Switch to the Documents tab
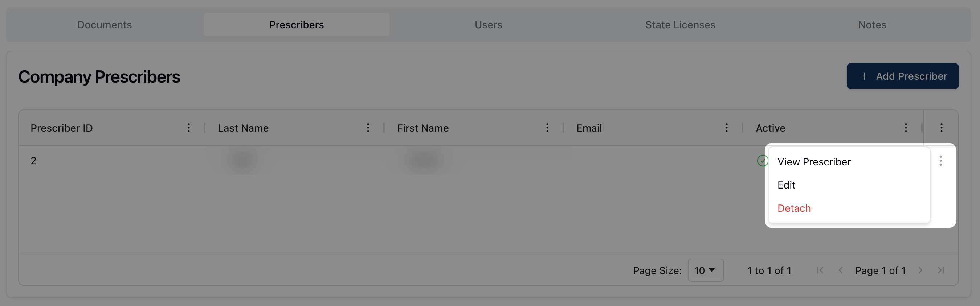Image resolution: width=980 pixels, height=306 pixels. [105, 25]
